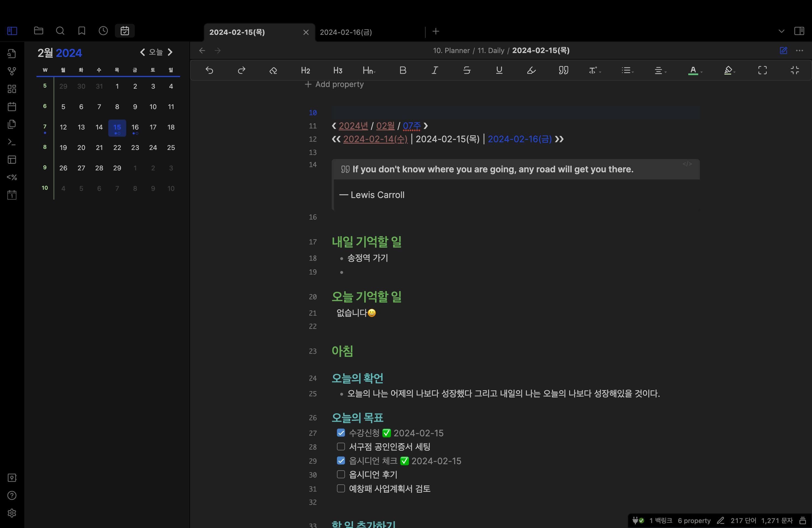Viewport: 812px width, 528px height.
Task: Clear formatting with the eraser icon
Action: pos(273,70)
